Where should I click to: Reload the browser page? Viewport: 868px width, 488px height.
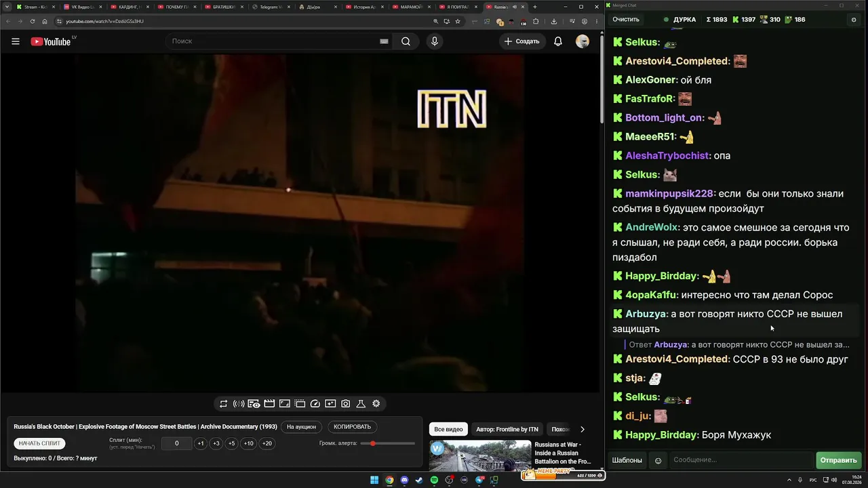point(32,21)
